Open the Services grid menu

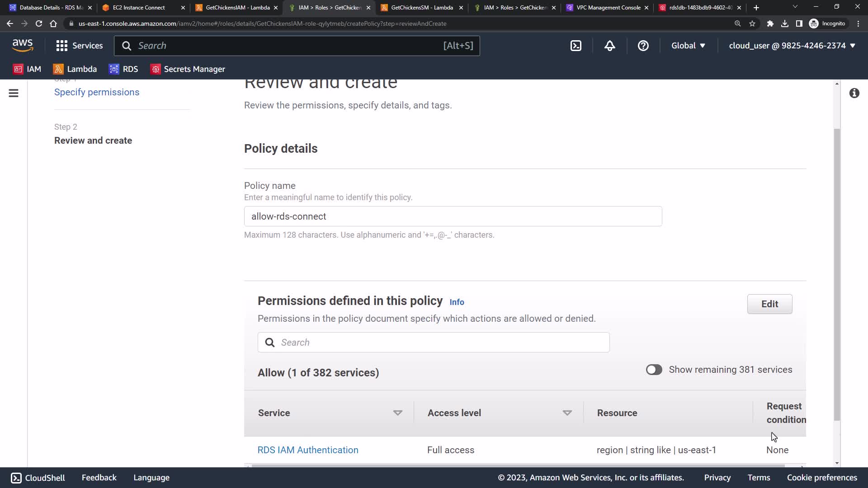[x=80, y=46]
